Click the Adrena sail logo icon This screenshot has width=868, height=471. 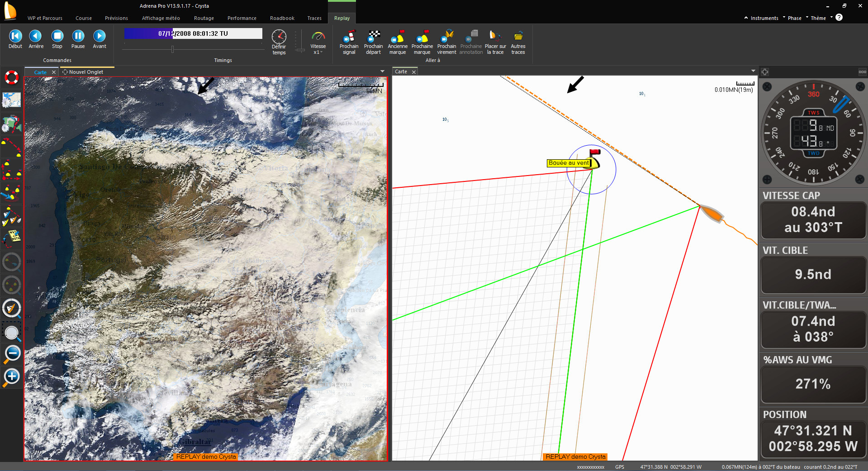point(10,11)
